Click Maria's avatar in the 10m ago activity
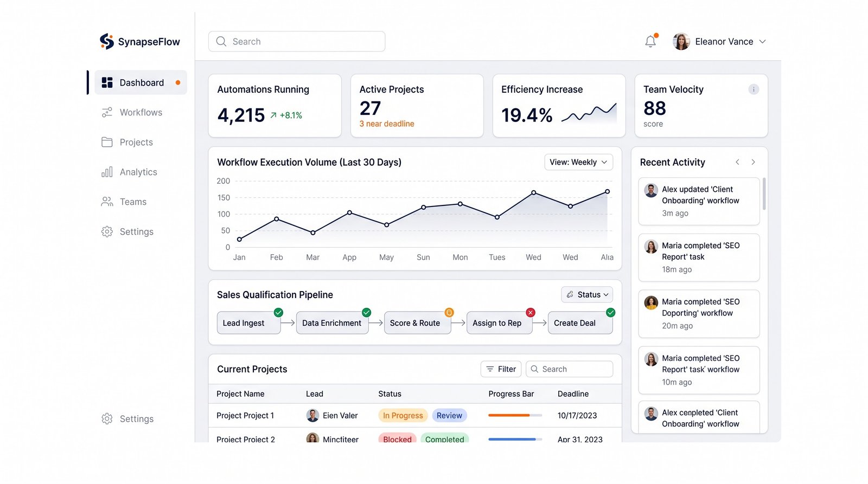 click(x=651, y=359)
